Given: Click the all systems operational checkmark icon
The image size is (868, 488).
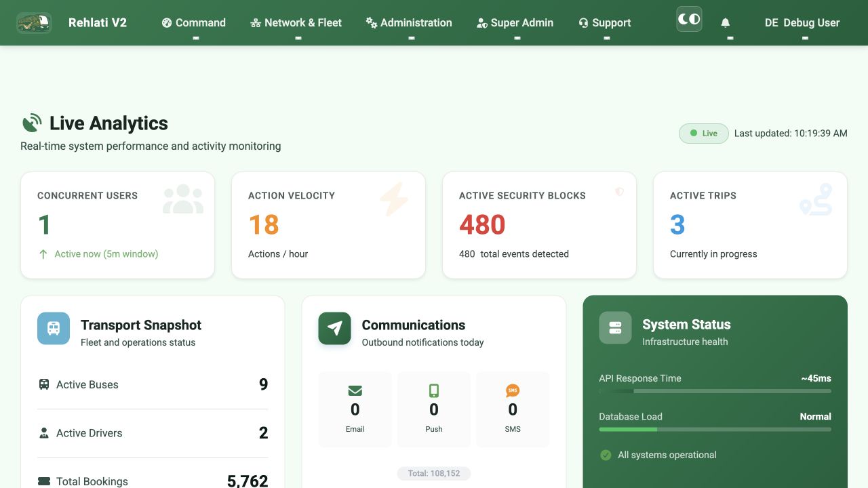Looking at the screenshot, I should [x=606, y=455].
